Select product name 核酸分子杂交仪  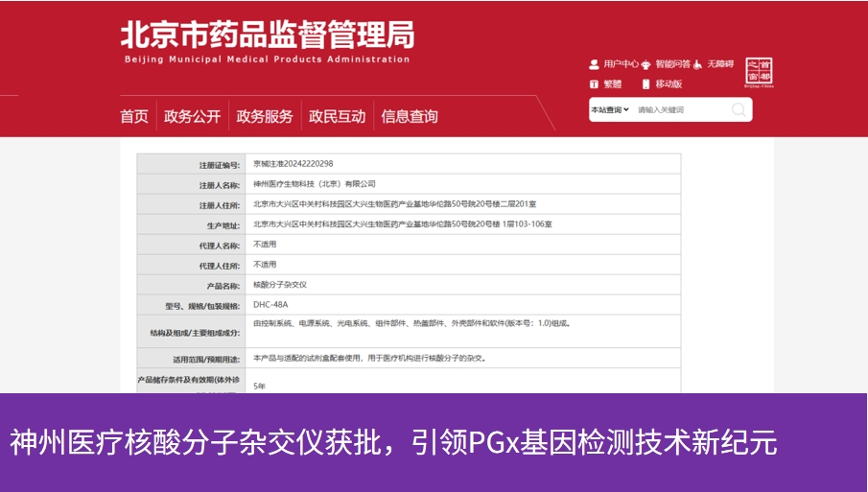[x=280, y=285]
